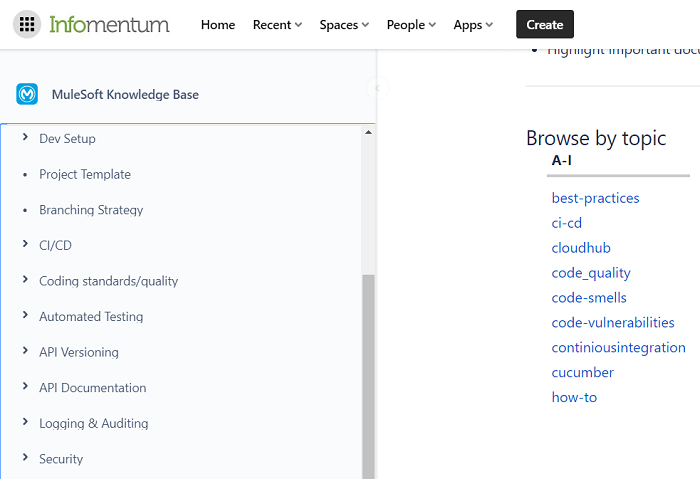Open the cloudhub topic link

[x=581, y=248]
